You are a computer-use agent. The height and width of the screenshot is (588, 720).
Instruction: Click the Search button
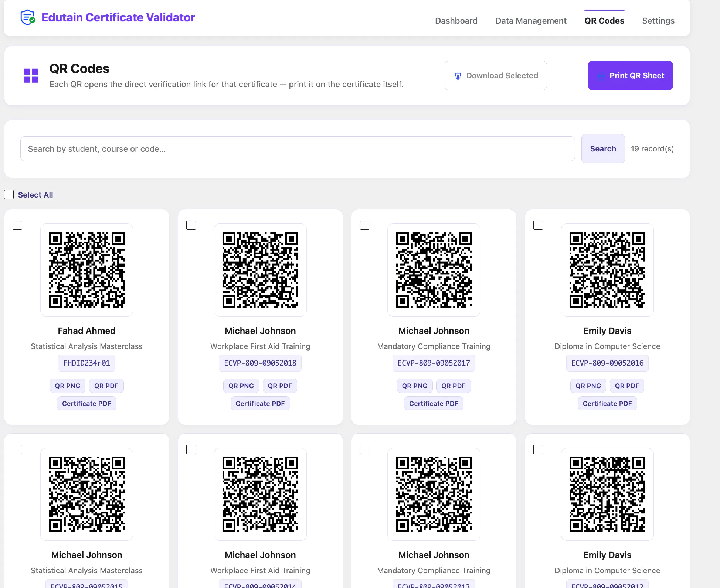click(x=603, y=149)
